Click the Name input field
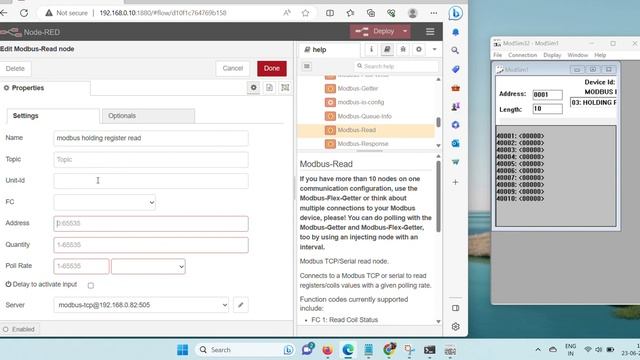The image size is (640, 360). pyautogui.click(x=151, y=138)
